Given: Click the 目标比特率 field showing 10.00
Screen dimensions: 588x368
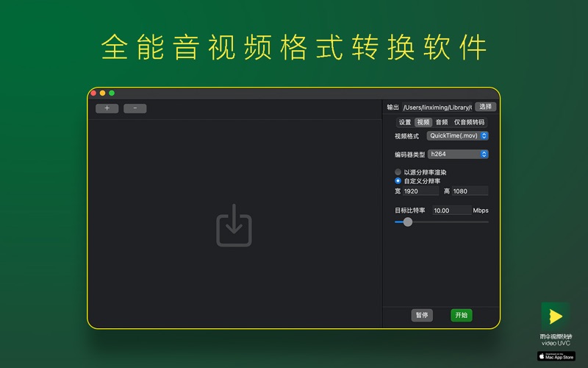Looking at the screenshot, I should point(452,210).
